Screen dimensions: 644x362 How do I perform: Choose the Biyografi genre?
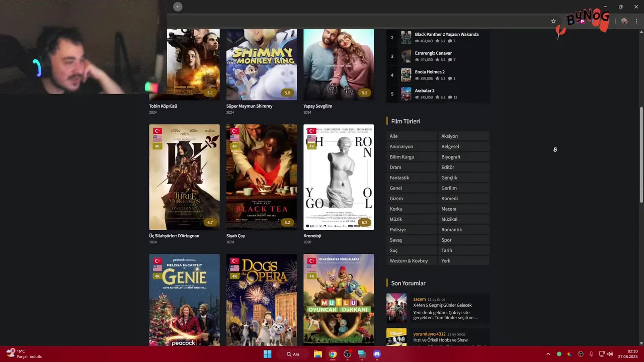point(464,157)
